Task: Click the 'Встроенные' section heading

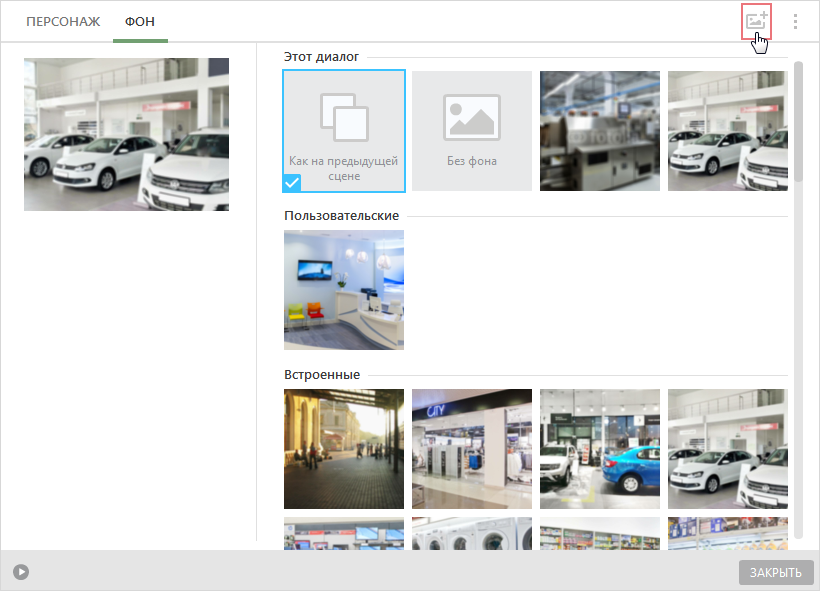Action: [322, 374]
